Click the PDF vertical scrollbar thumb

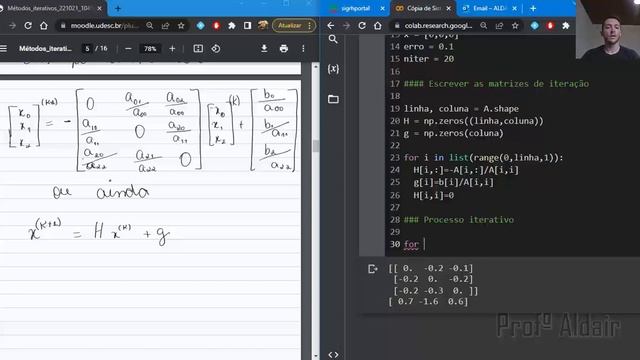[x=316, y=146]
